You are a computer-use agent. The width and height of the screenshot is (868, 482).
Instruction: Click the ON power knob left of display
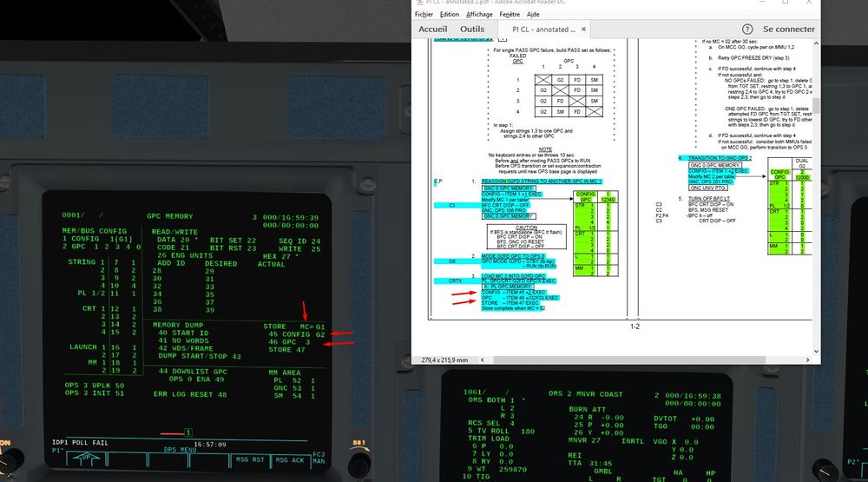pyautogui.click(x=10, y=459)
